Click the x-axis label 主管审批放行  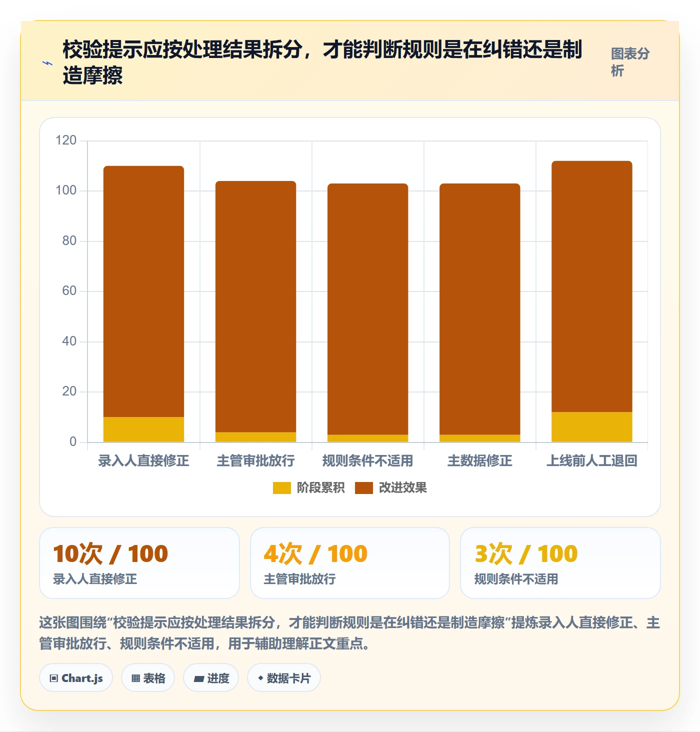point(255,460)
